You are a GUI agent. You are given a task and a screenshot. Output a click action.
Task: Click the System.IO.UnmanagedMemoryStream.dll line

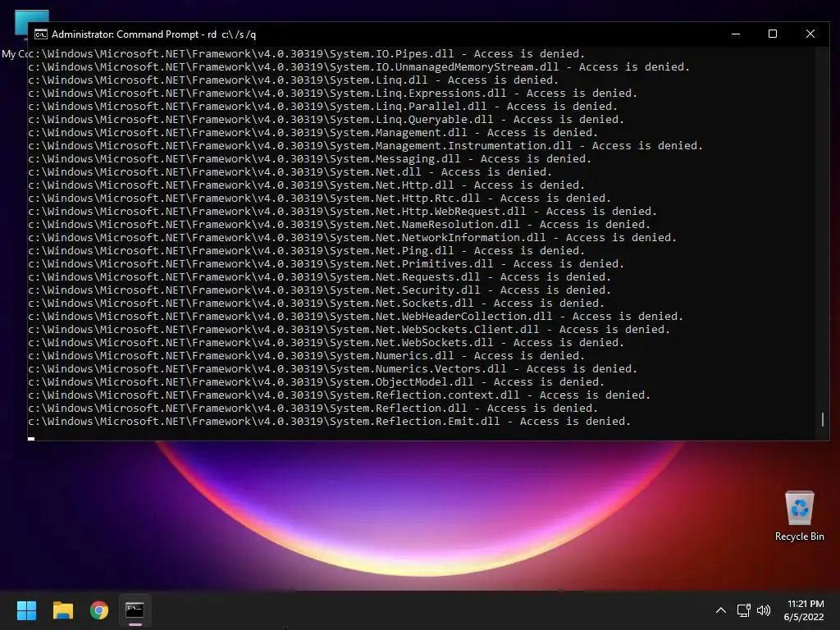[359, 67]
